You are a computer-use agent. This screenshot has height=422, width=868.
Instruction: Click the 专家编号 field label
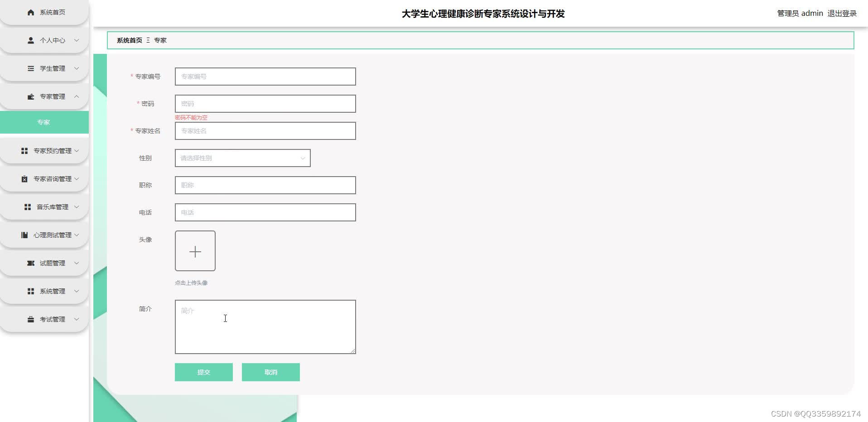tap(148, 77)
